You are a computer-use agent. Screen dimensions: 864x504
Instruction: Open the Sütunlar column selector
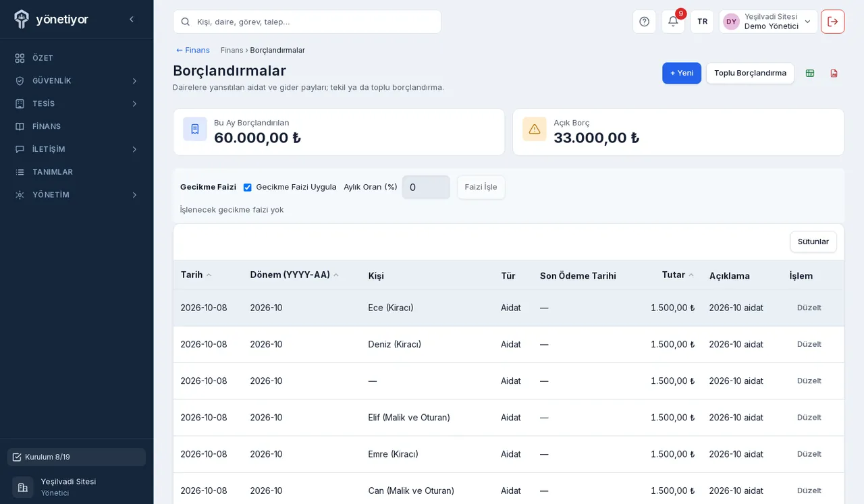[x=813, y=242]
